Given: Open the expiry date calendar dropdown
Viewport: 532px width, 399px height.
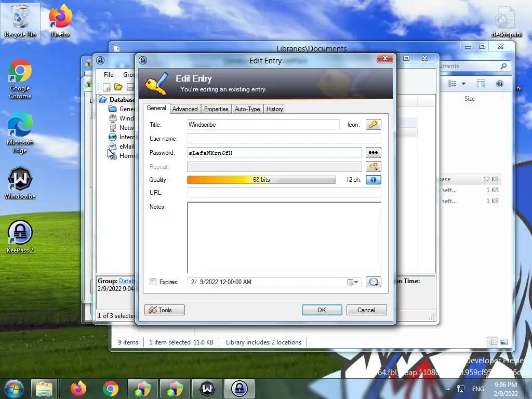Looking at the screenshot, I should tap(353, 282).
